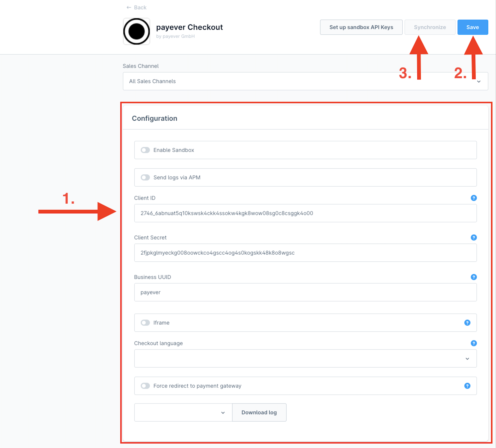Click the 'Checkout language' label
The height and width of the screenshot is (448, 496).
click(x=158, y=343)
